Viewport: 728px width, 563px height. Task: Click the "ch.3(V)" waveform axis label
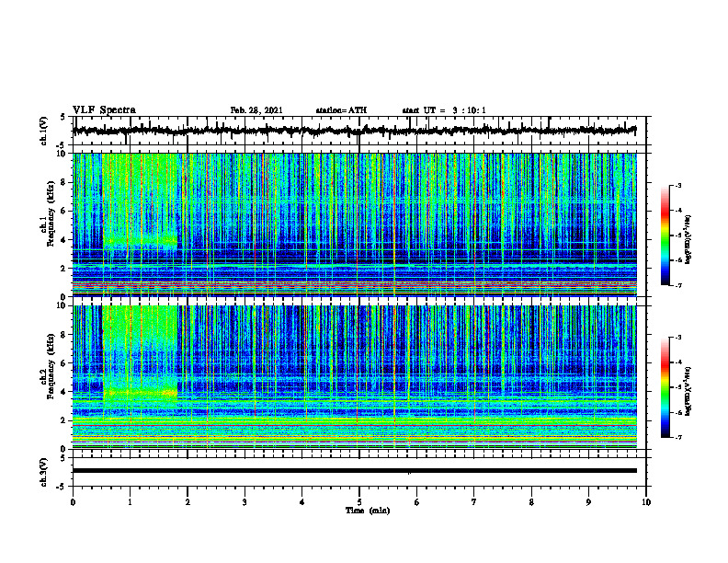(43, 472)
